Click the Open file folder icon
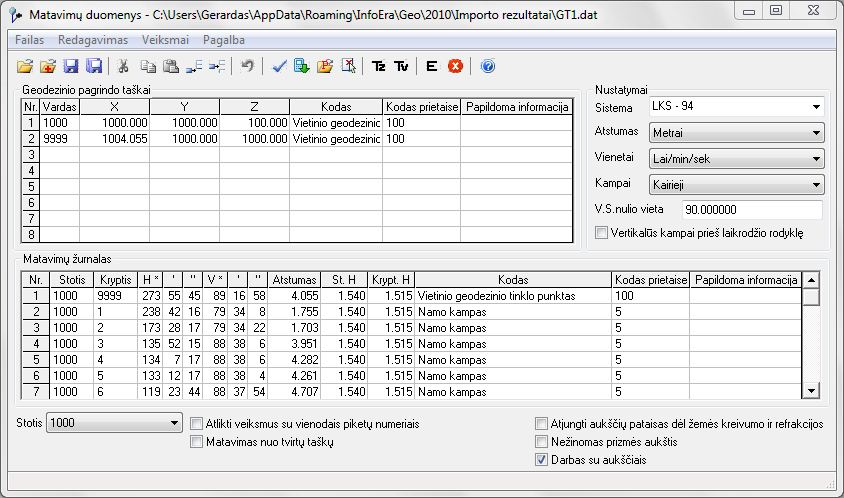 25,66
